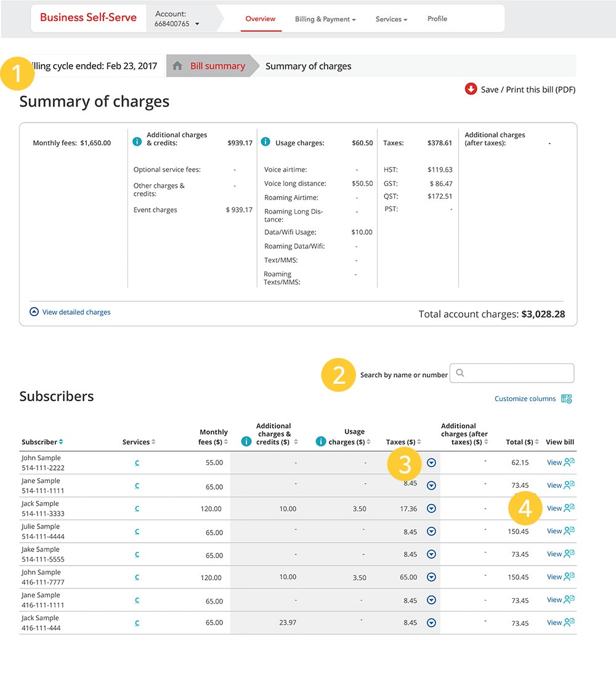The image size is (616, 690).
Task: Click info icon next to Additional charges & credits summary
Action: pyautogui.click(x=137, y=142)
